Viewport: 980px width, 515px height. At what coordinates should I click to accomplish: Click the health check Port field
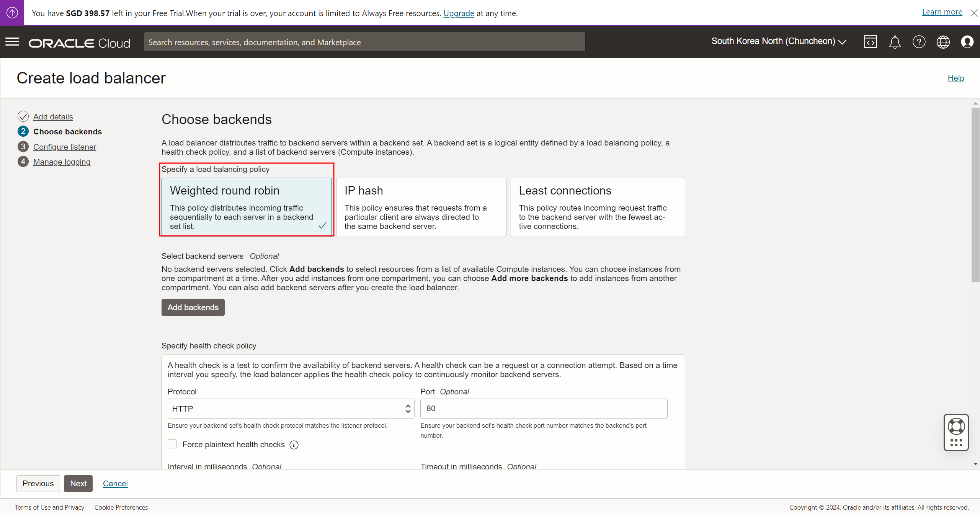(543, 409)
